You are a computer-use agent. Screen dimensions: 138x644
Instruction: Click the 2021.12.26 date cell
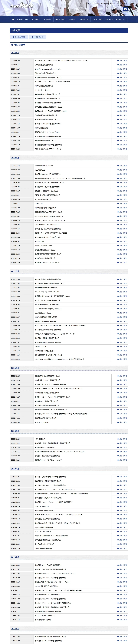tap(22, 376)
